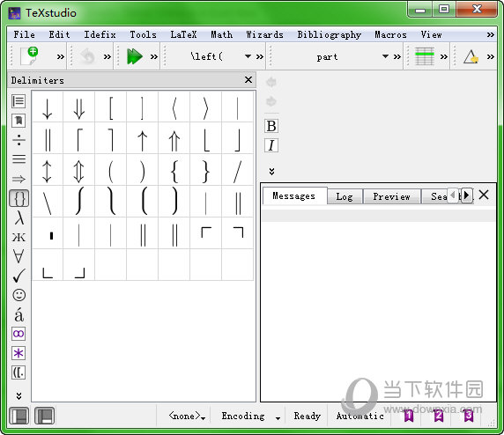Show the Structure panel from the side bar
The image size is (504, 435).
point(19,101)
